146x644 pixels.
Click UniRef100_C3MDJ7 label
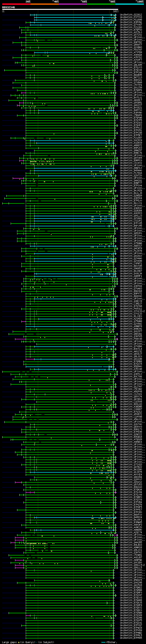[131, 304]
